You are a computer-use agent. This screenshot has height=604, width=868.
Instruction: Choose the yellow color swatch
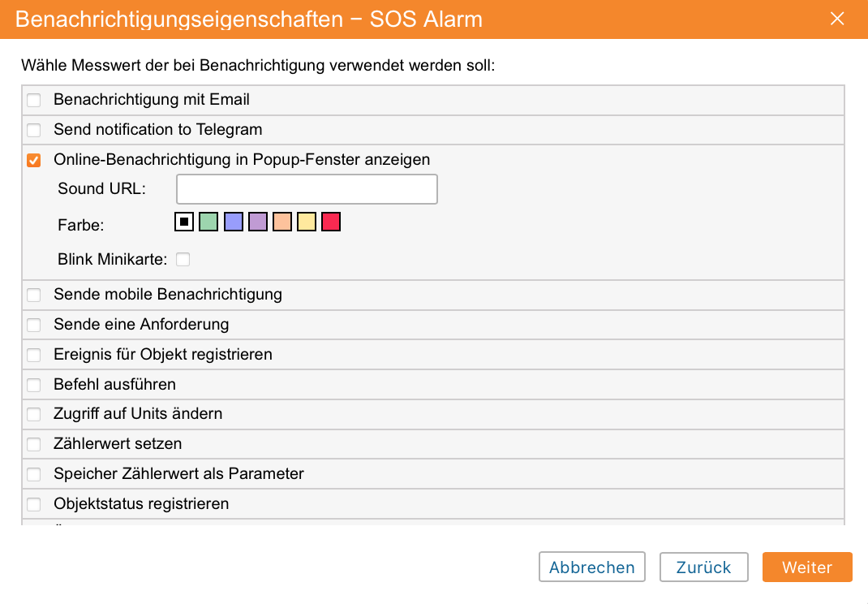point(307,222)
